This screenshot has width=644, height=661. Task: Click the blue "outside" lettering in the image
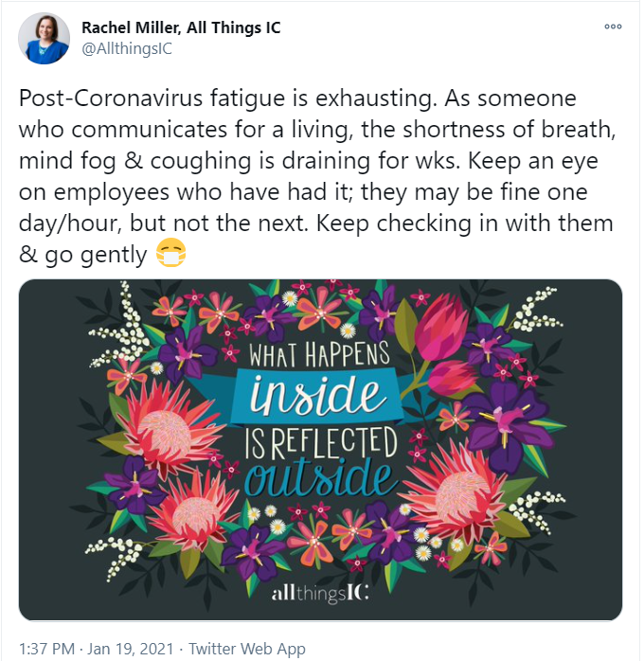(x=319, y=476)
